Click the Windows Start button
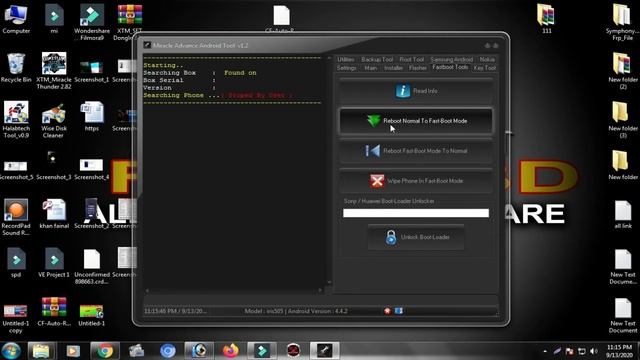 pos(11,351)
